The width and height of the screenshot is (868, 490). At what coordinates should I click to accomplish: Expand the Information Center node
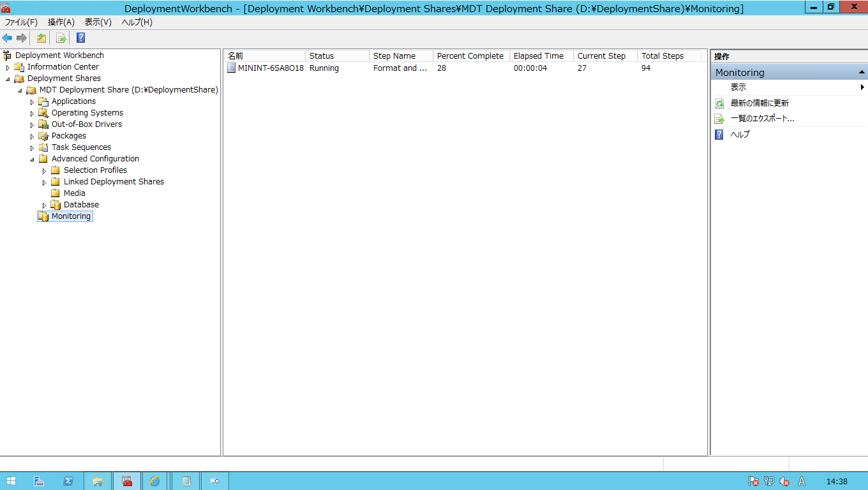[8, 67]
